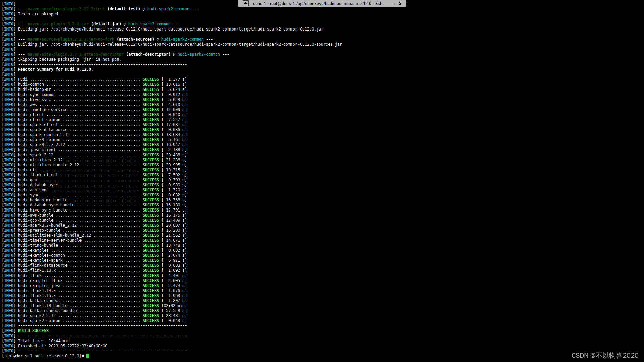Image resolution: width=644 pixels, height=362 pixels.
Task: Click the hudi-aws module name
Action: click(x=28, y=105)
